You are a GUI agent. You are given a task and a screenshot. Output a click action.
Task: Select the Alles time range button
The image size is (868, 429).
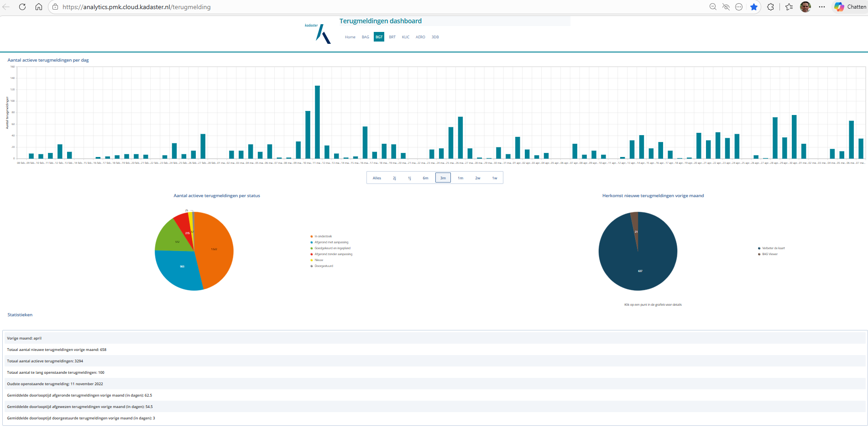point(377,178)
